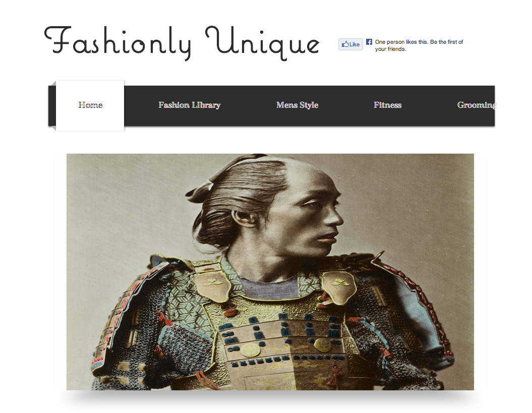Viewport: 532px width, 413px height.
Task: Click "One person likes this" text
Action: 401,42
